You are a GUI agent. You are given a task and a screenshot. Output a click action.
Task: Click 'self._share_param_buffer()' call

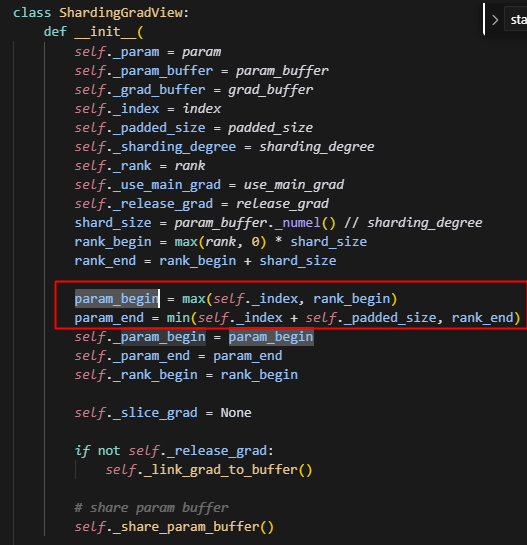pos(175,527)
